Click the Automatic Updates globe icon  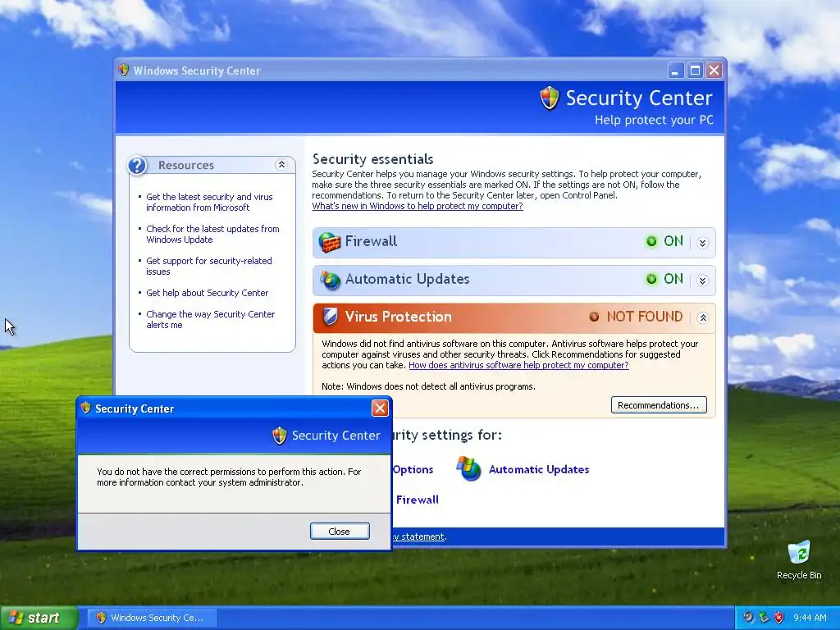330,281
